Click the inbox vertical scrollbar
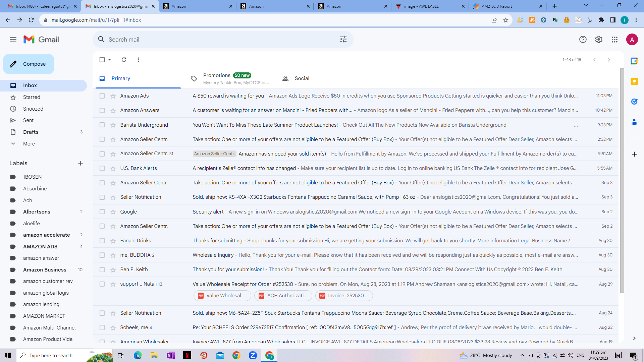 tap(622, 181)
